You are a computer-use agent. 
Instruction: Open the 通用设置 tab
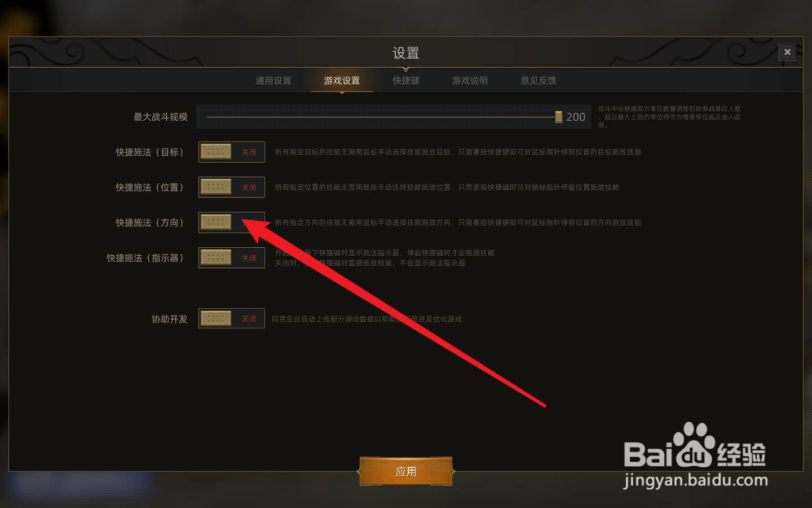coord(273,81)
